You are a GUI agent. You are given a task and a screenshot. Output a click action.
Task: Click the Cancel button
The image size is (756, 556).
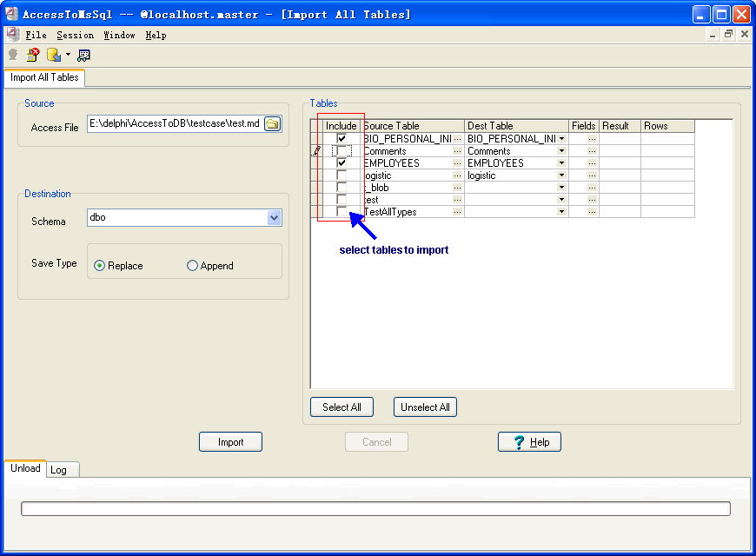tap(376, 442)
